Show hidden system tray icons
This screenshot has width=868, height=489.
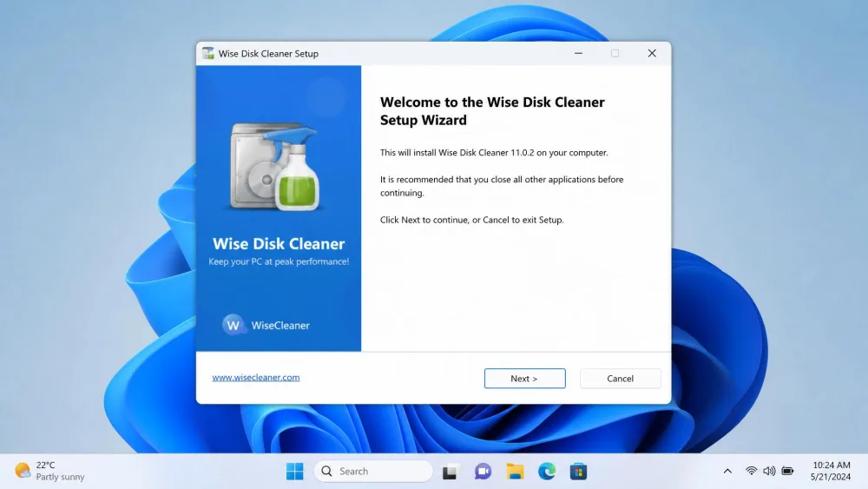click(727, 472)
